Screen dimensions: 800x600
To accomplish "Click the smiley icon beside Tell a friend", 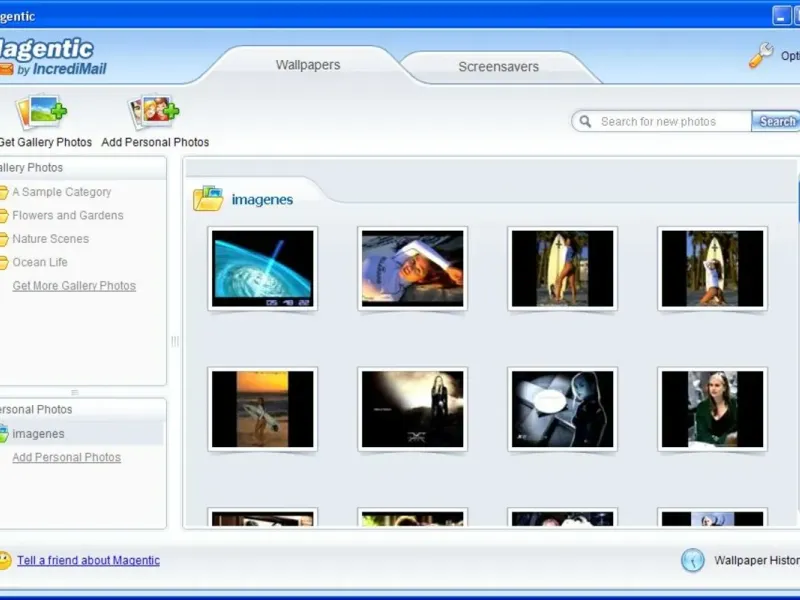I will click(x=4, y=560).
